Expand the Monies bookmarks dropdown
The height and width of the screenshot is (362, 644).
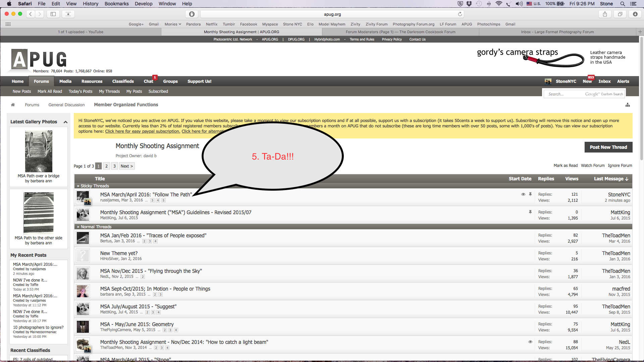(x=173, y=24)
